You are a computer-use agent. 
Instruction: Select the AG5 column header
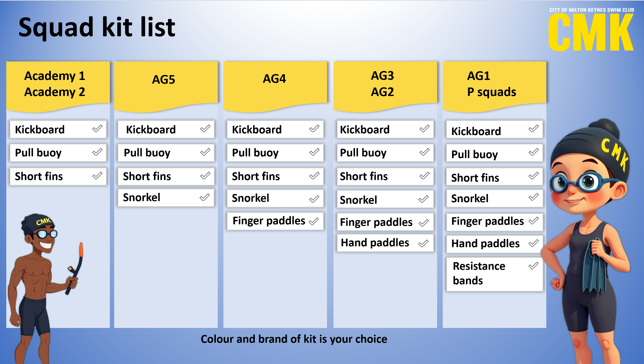164,80
